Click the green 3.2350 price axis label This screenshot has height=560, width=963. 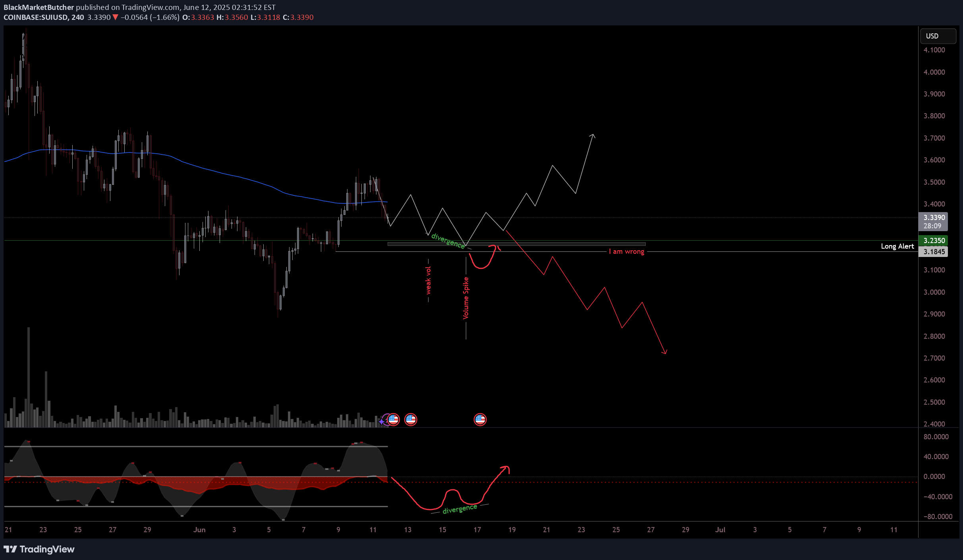coord(934,240)
